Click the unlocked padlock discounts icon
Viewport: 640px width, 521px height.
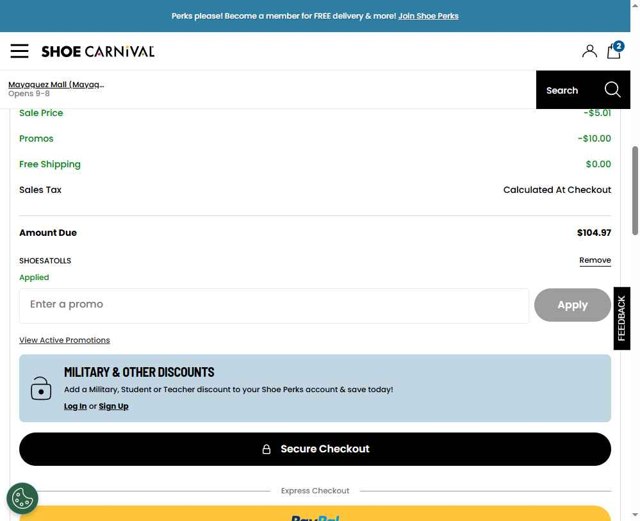41,388
